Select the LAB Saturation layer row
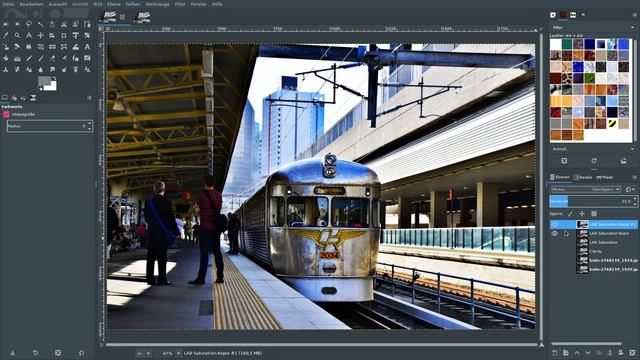The image size is (640, 360). click(x=594, y=242)
